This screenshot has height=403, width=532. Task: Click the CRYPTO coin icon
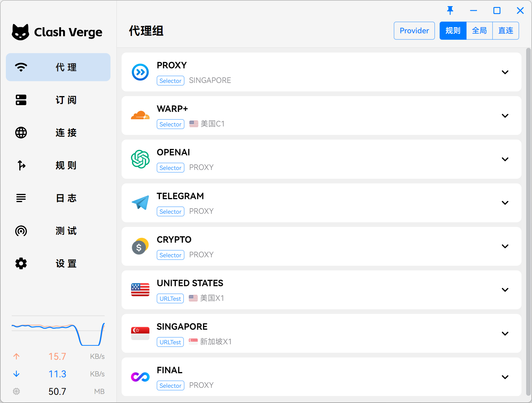(x=140, y=246)
